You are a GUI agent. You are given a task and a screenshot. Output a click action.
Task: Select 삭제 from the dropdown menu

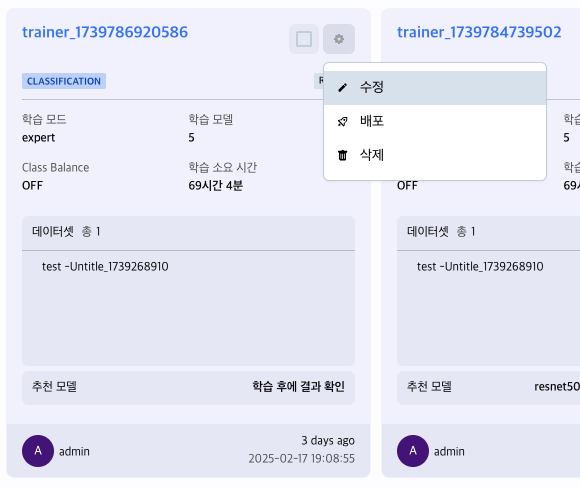[x=435, y=155]
